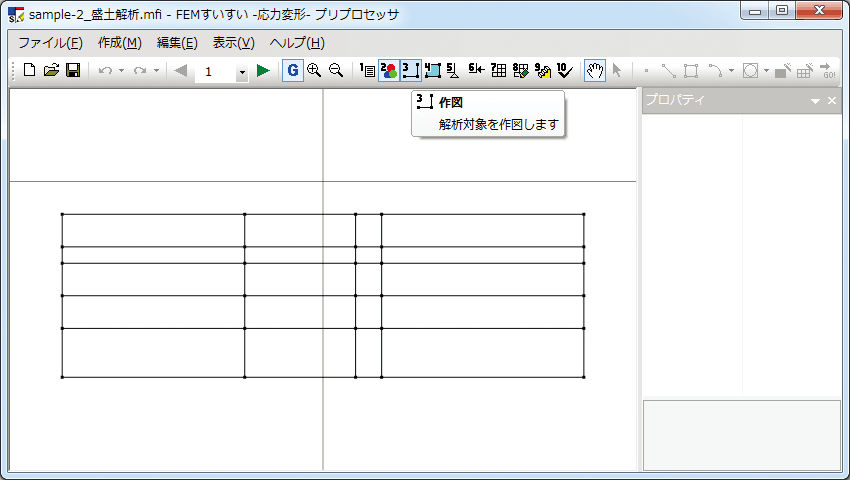Click the redo arrow button
Viewport: 850px width, 480px height.
[140, 71]
